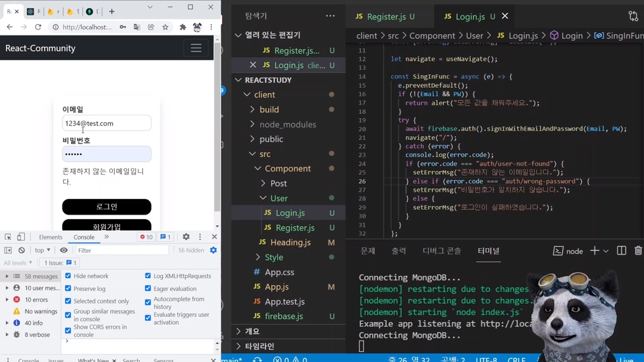The width and height of the screenshot is (644, 362).
Task: Switch to DevTools Console tab
Action: pos(84,237)
